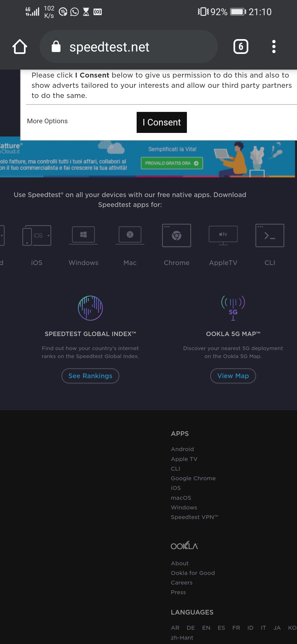Switch language to AR

tap(175, 628)
